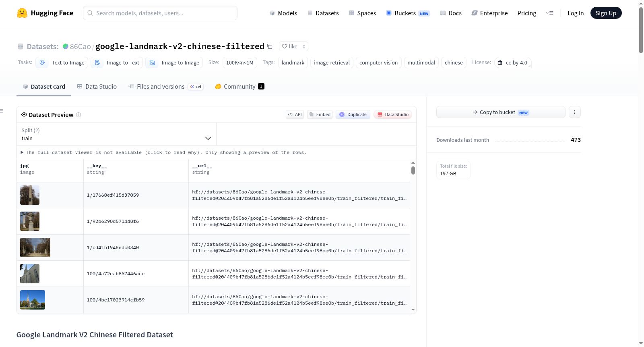Viewport: 644px width, 347px height.
Task: Click Copy to bucket button
Action: click(x=501, y=112)
